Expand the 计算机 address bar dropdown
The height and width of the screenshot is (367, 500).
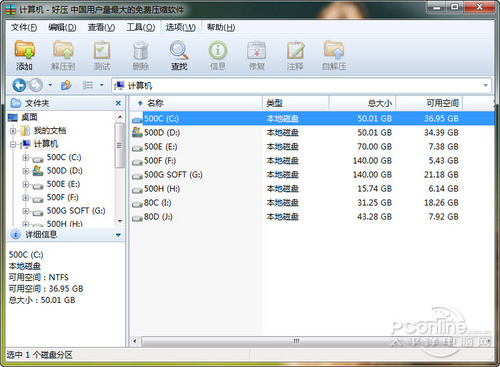[x=485, y=86]
